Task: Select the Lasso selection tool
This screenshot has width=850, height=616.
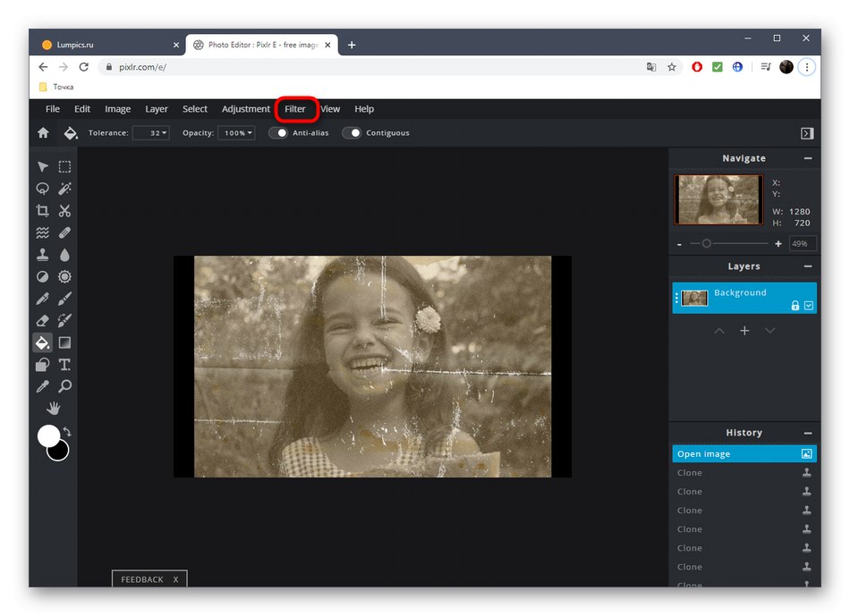Action: pos(42,189)
